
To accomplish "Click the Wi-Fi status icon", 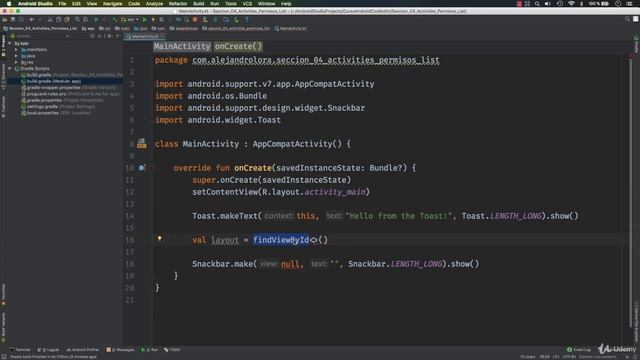I will click(x=571, y=3).
